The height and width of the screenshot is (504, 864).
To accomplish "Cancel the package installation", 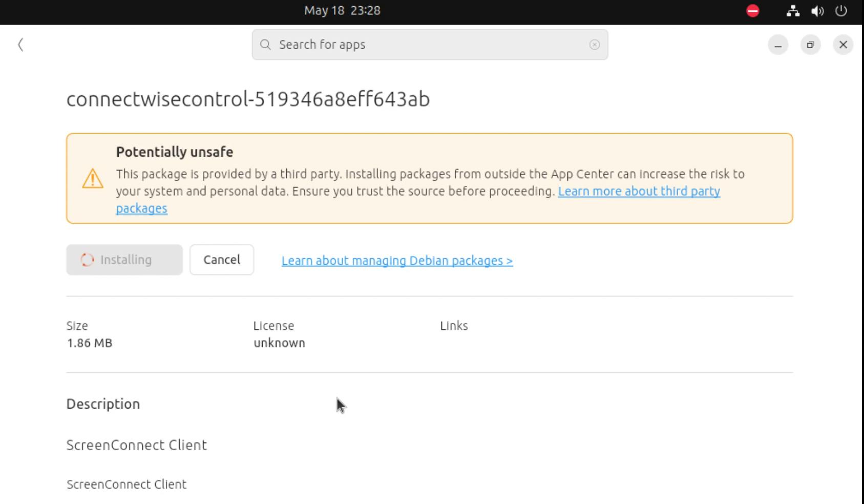I will point(222,260).
